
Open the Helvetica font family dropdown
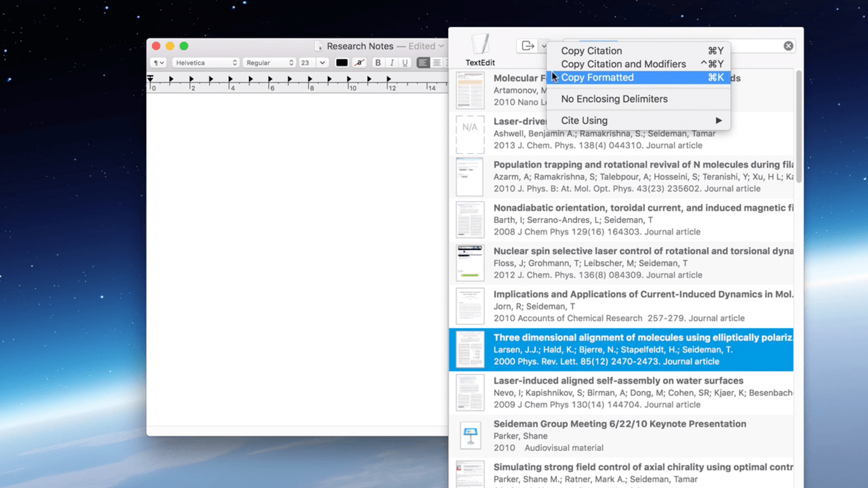(206, 62)
